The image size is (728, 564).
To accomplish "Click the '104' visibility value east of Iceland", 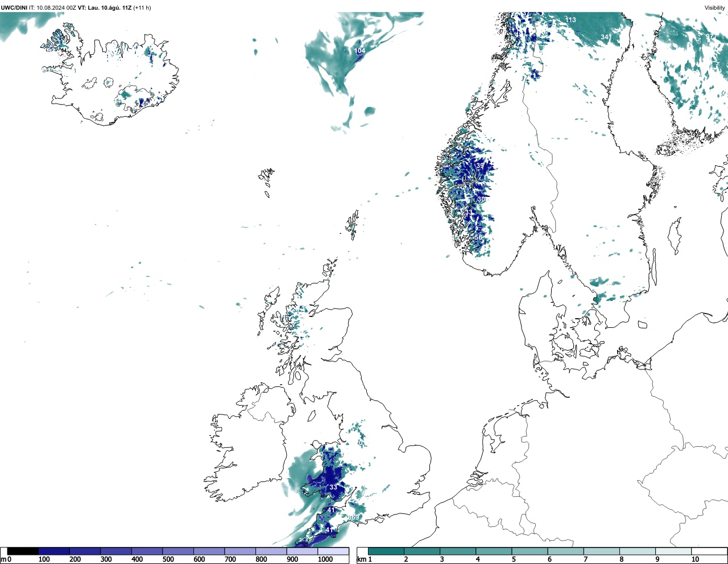I will click(360, 51).
